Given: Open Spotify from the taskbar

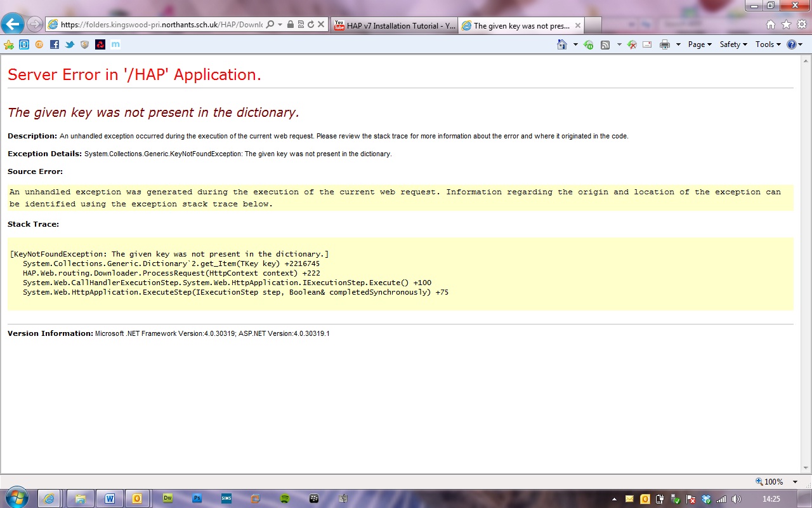Looking at the screenshot, I should pos(285,498).
